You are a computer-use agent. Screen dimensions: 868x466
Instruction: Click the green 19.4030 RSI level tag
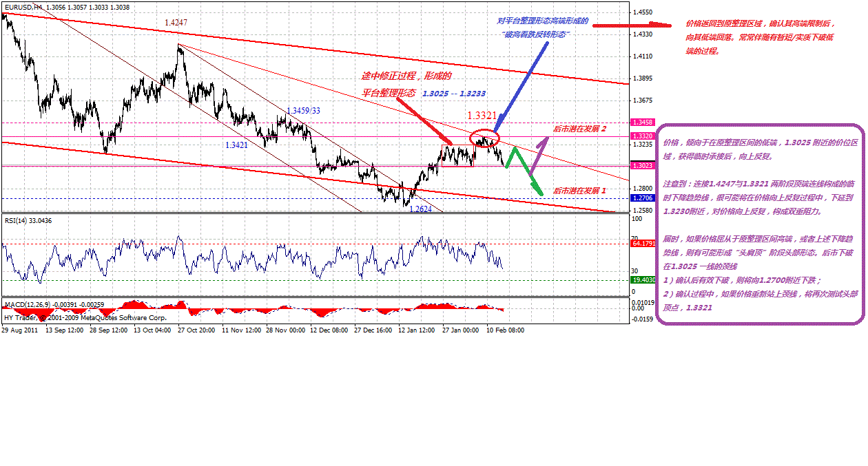point(642,281)
